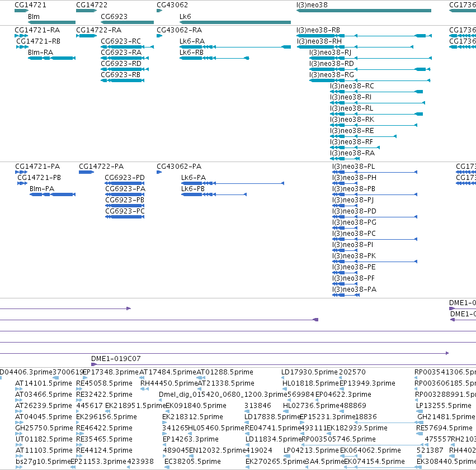Image resolution: width=476 pixels, height=470 pixels.
Task: Click the UT01182.5prime cDNA label
Action: click(44, 439)
